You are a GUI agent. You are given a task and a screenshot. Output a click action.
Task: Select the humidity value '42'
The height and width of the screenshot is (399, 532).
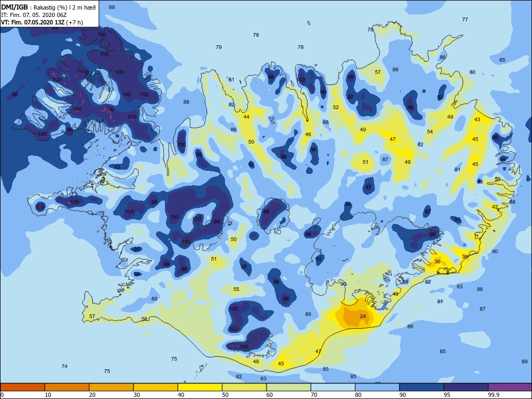click(495, 206)
